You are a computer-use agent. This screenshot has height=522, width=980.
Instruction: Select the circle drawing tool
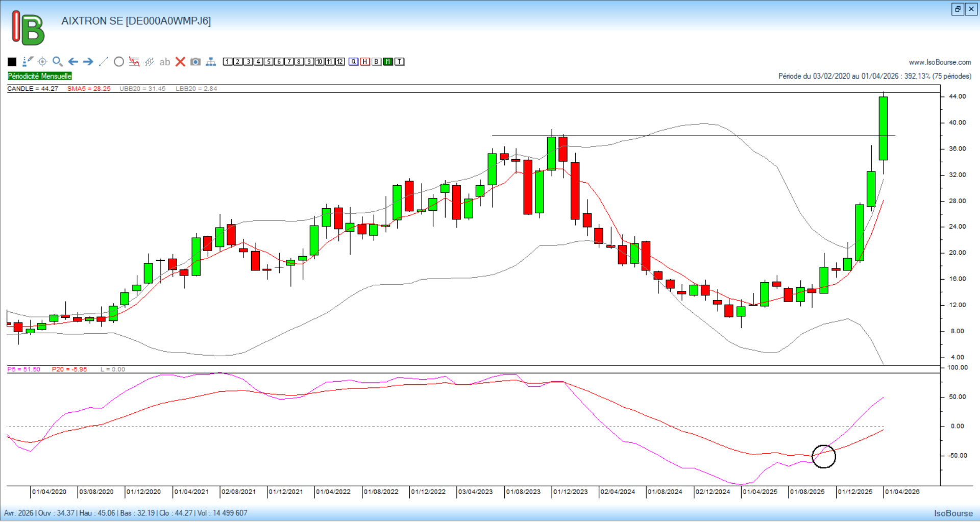click(x=119, y=62)
